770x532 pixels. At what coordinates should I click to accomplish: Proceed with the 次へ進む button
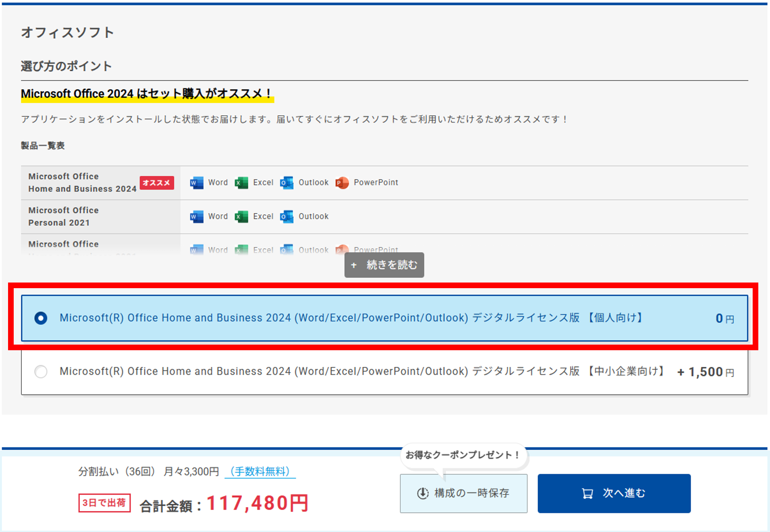[614, 493]
